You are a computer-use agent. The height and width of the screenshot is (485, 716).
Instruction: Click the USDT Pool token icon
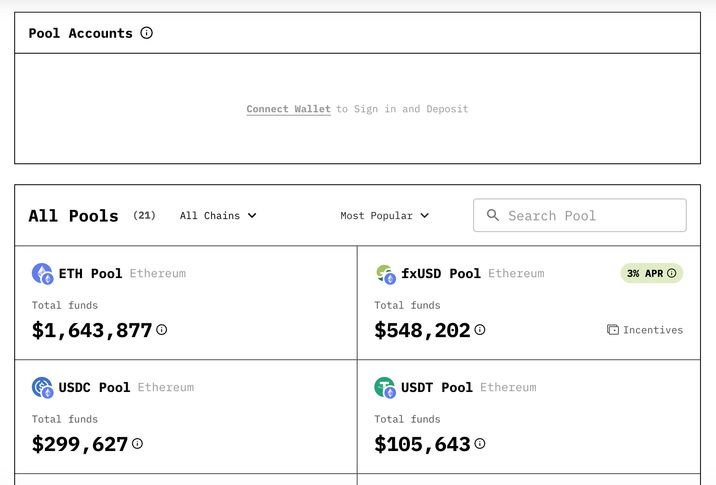pos(385,387)
